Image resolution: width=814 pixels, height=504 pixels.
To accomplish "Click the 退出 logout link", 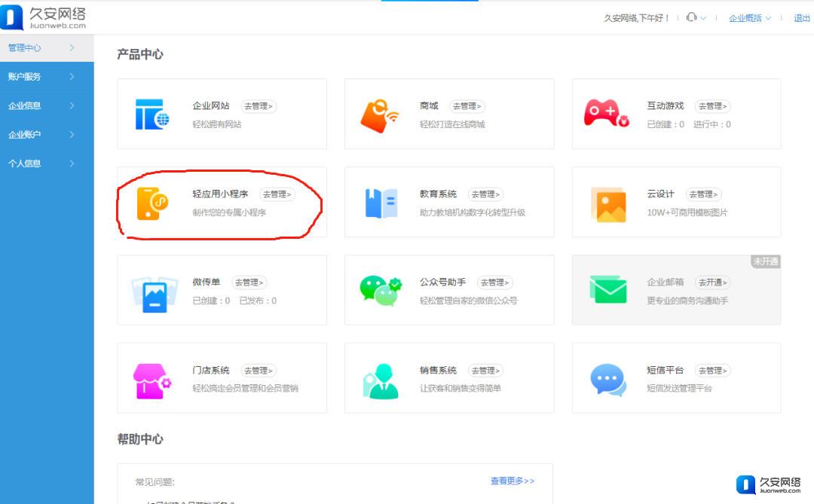I will [x=801, y=18].
